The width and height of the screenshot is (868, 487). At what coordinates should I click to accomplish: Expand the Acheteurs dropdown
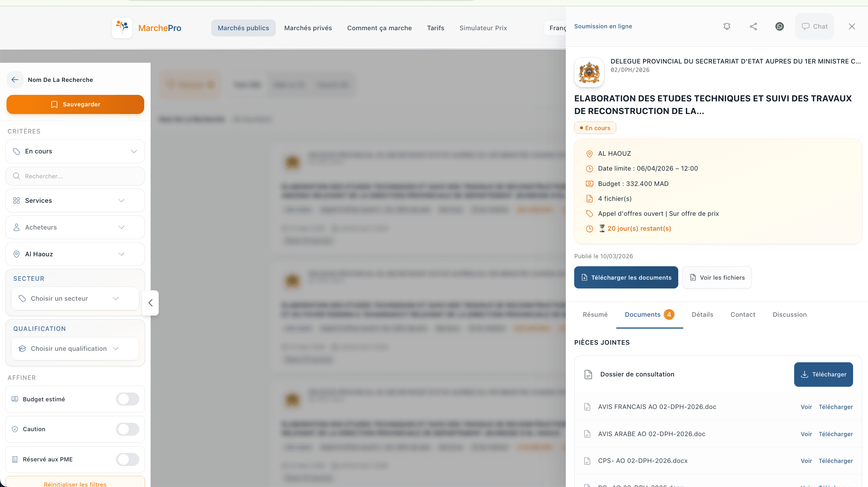75,227
